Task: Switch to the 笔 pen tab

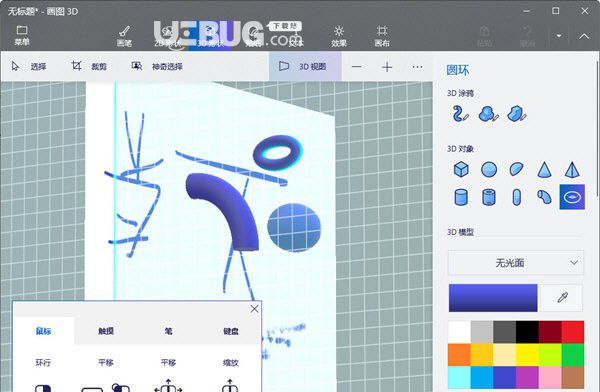Action: (x=168, y=331)
